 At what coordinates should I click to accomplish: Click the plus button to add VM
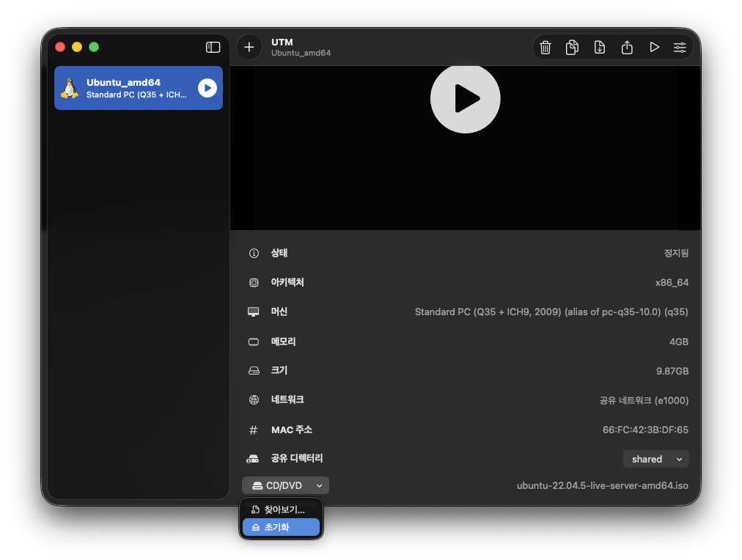click(x=249, y=47)
